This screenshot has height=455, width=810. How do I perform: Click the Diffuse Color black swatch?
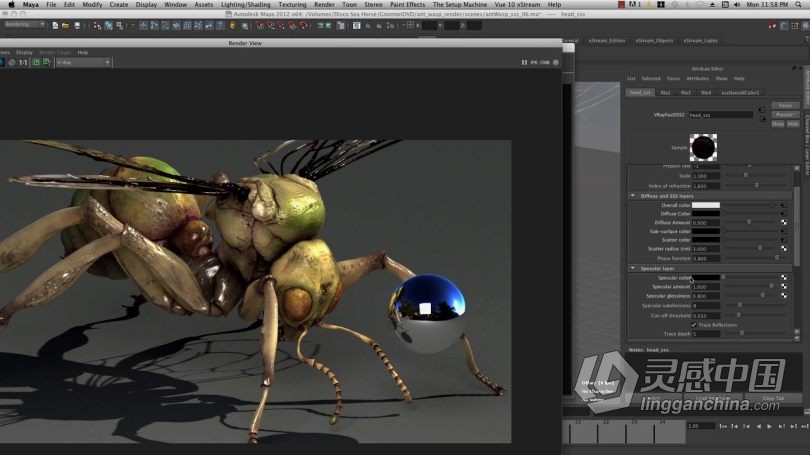click(x=706, y=213)
